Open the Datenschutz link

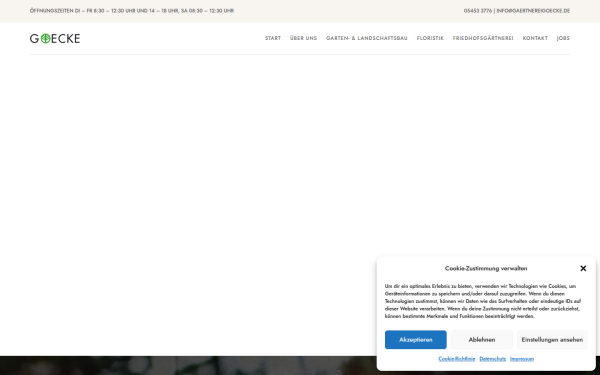(492, 359)
